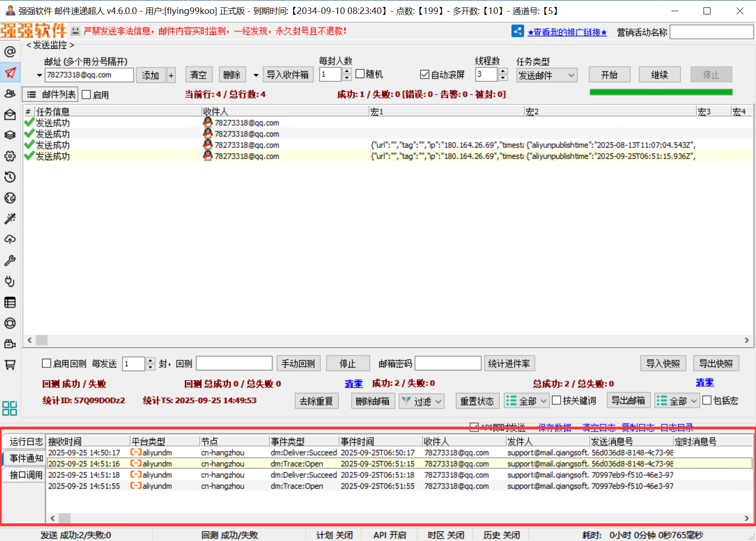Image resolution: width=756 pixels, height=541 pixels.
Task: Expand the 过滤 filter dropdown
Action: pos(422,401)
